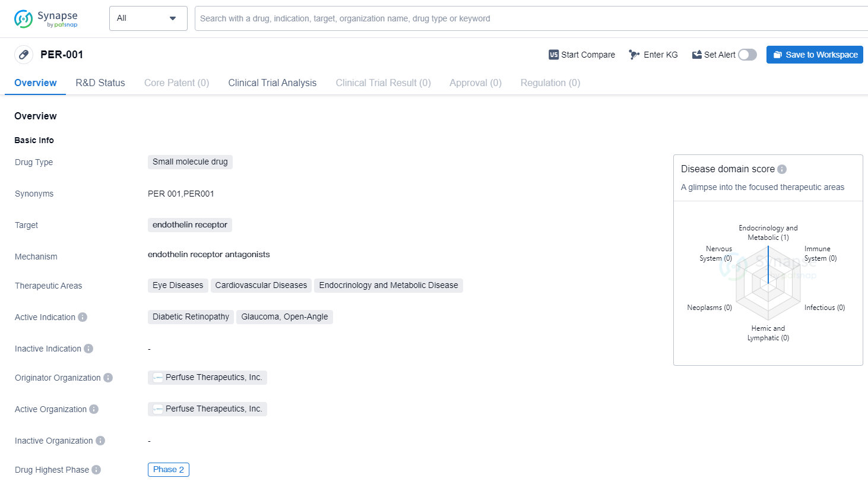Open Perfuse Therapeutics under Originator Organization
This screenshot has height=481, width=868.
[x=208, y=378]
